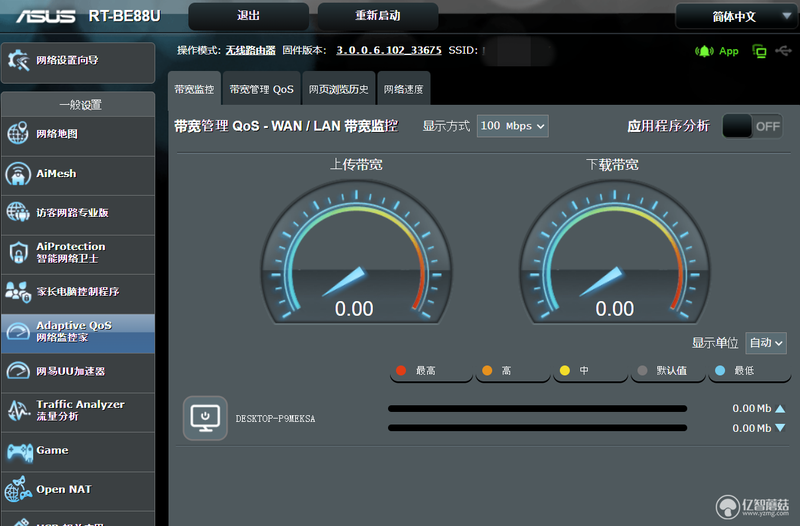Switch to the 带宽监控 tab

194,89
